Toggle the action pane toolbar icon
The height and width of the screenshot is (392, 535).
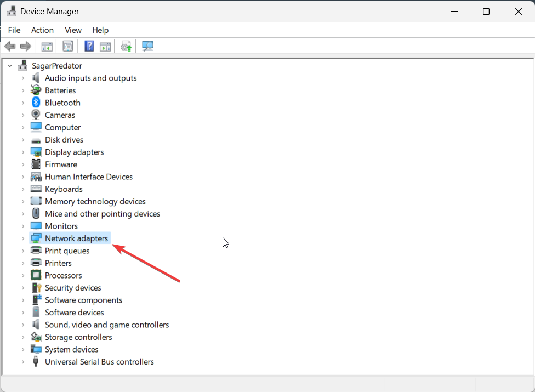[x=105, y=47]
